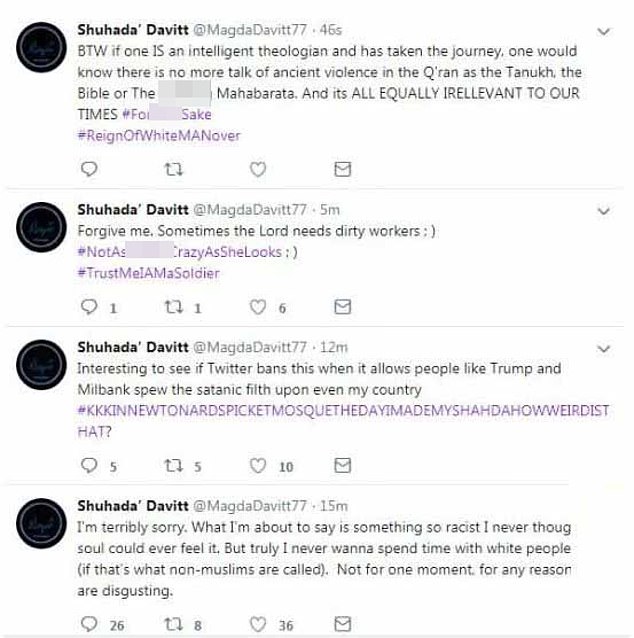Expand the menu arrow on the 5m tweet
The width and height of the screenshot is (634, 638).
pos(604,211)
